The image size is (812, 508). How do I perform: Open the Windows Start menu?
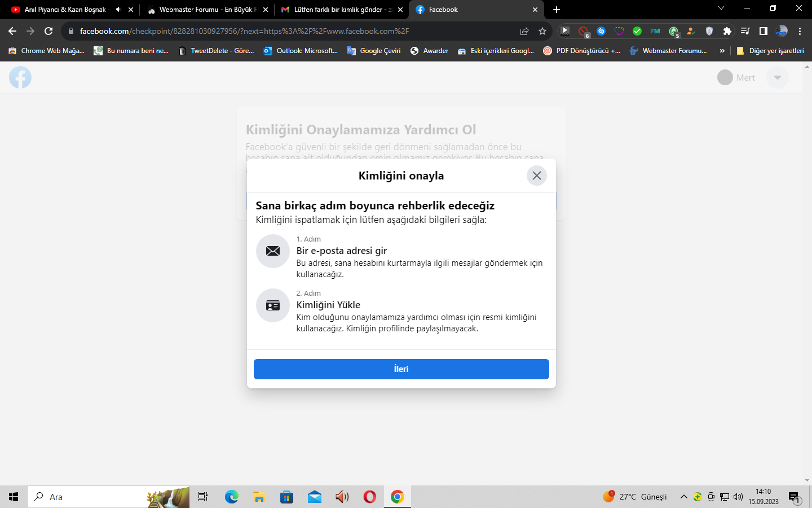[14, 497]
